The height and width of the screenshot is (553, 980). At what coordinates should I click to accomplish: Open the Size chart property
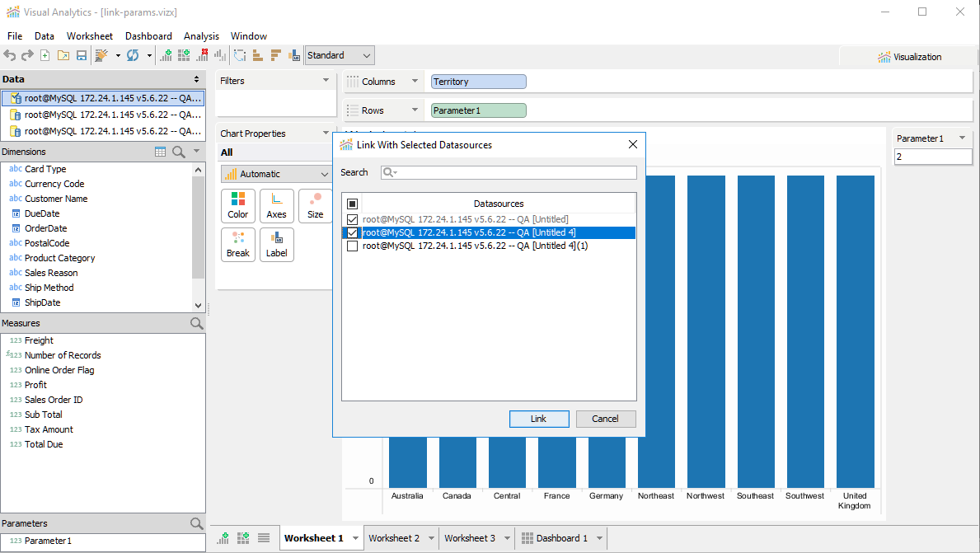316,205
